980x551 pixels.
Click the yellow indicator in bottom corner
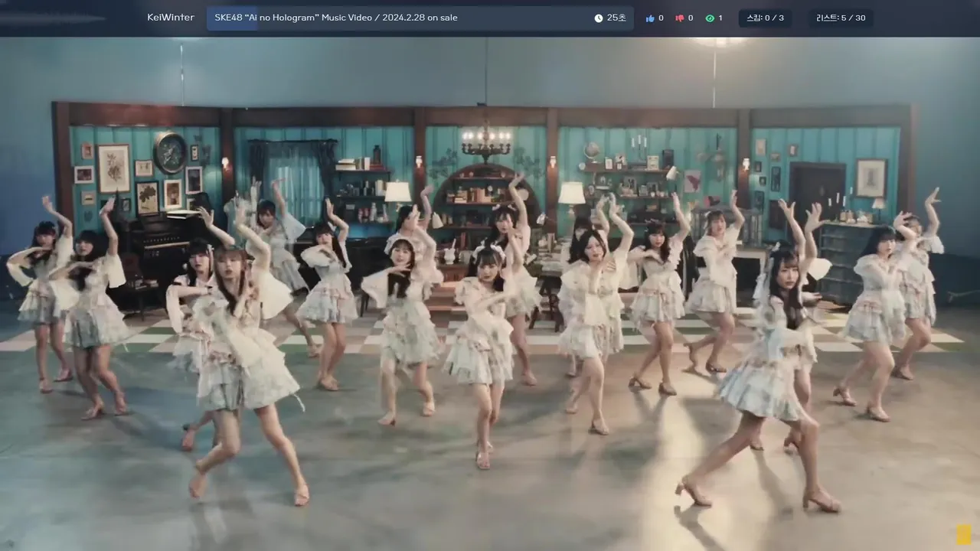(964, 534)
